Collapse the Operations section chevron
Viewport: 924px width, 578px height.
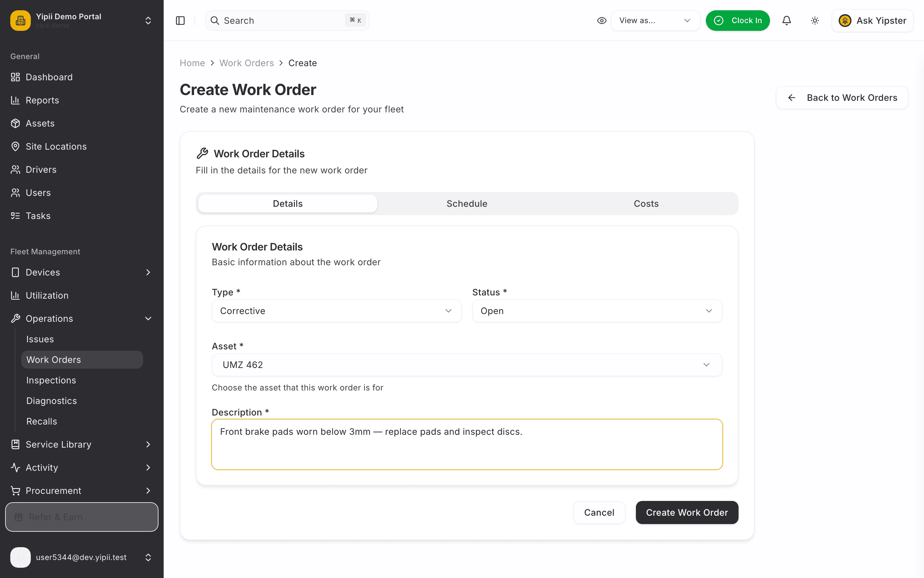[148, 319]
